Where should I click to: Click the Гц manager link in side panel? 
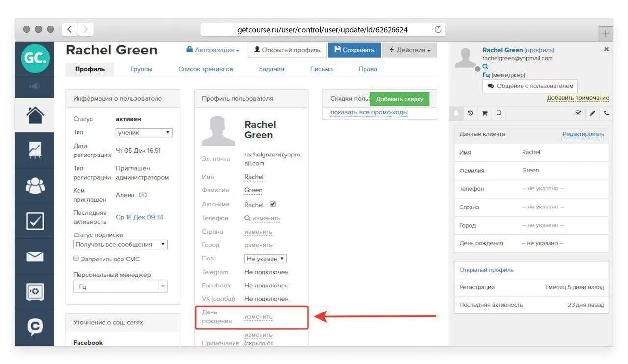(486, 75)
